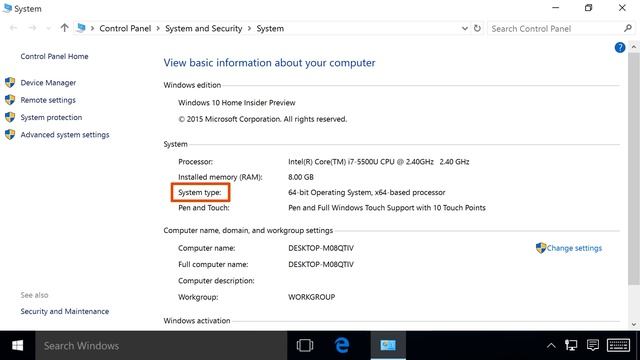This screenshot has height=360, width=640.
Task: Refresh the Control Panel page
Action: pyautogui.click(x=477, y=29)
